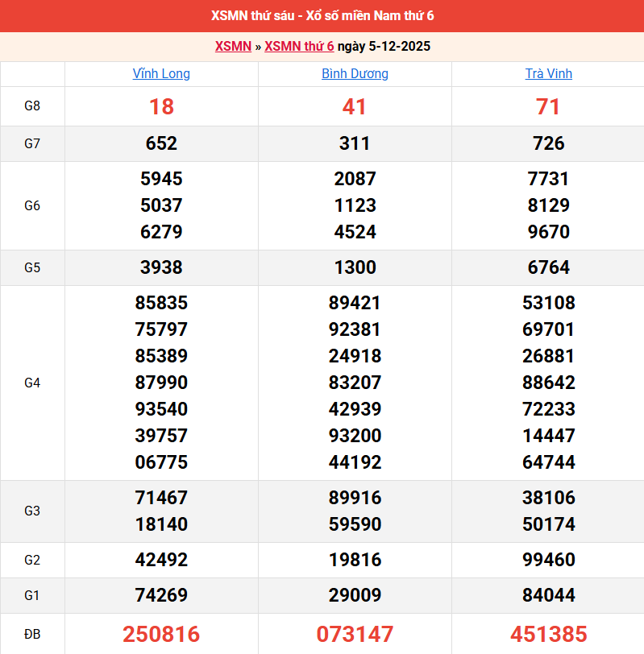Select Trà Vinh G1 number 84044
This screenshot has width=644, height=654.
point(548,595)
